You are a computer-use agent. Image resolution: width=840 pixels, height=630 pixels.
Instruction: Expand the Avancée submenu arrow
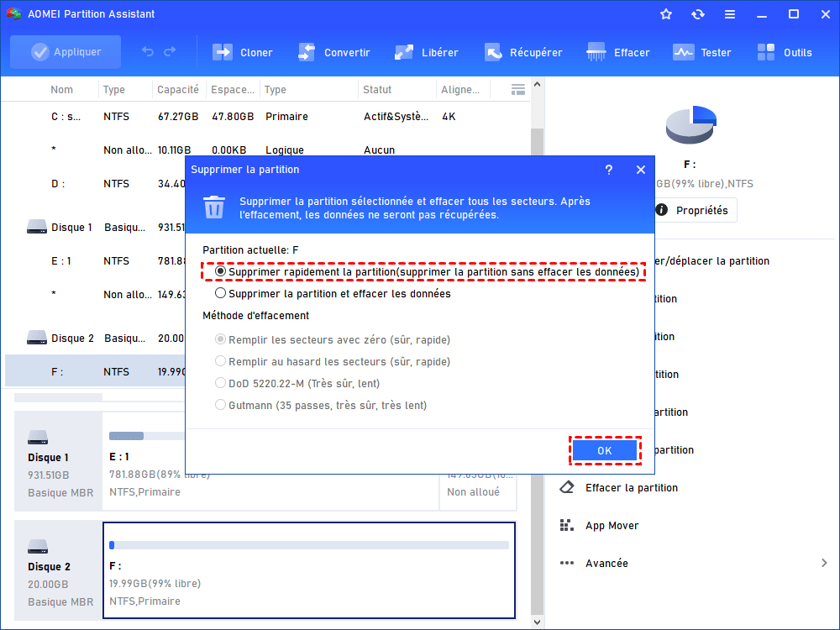click(824, 563)
